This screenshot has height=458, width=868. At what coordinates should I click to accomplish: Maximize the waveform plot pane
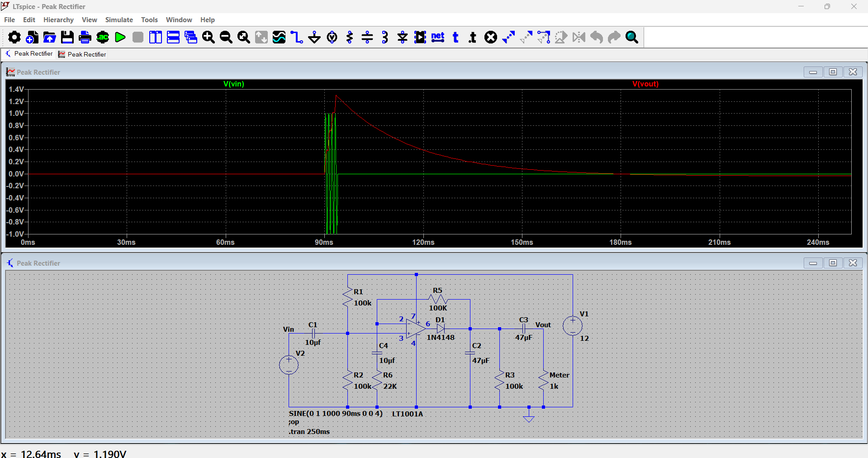tap(833, 72)
